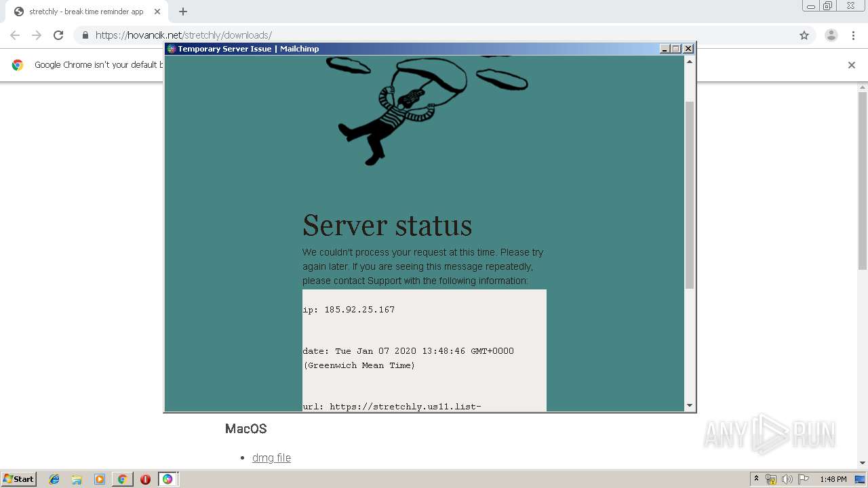Click the page scrollbar up arrow
Viewport: 868px width, 488px height.
[863, 87]
